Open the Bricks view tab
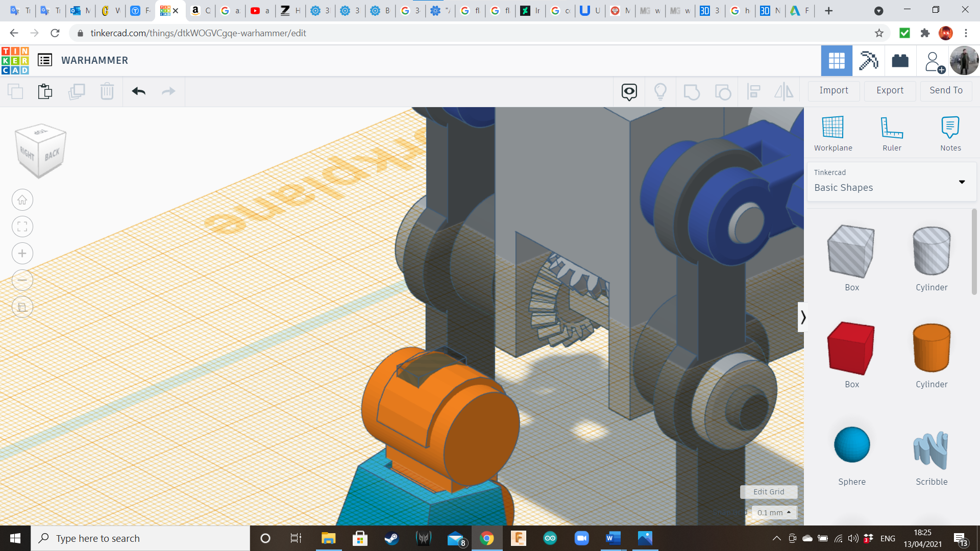The height and width of the screenshot is (551, 980). [900, 61]
